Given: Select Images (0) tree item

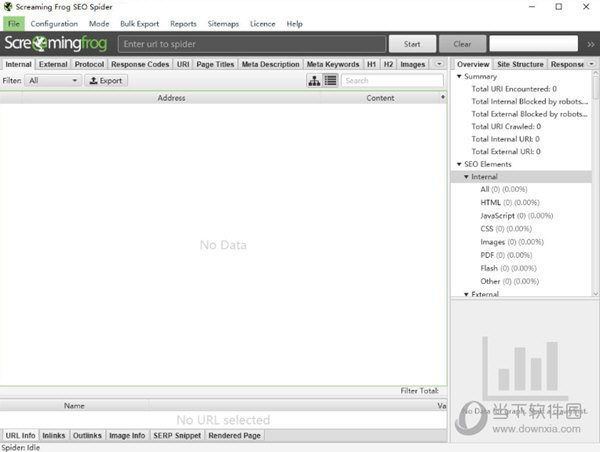Looking at the screenshot, I should coord(512,242).
